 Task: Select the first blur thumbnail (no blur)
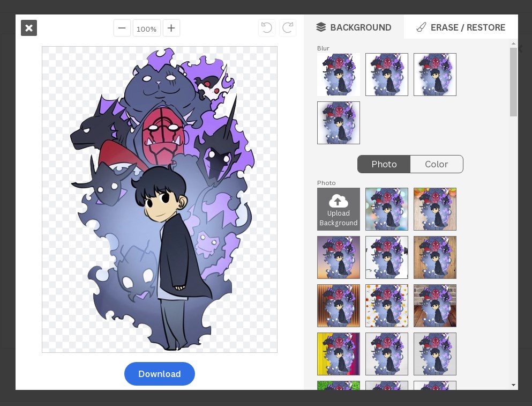coord(338,75)
